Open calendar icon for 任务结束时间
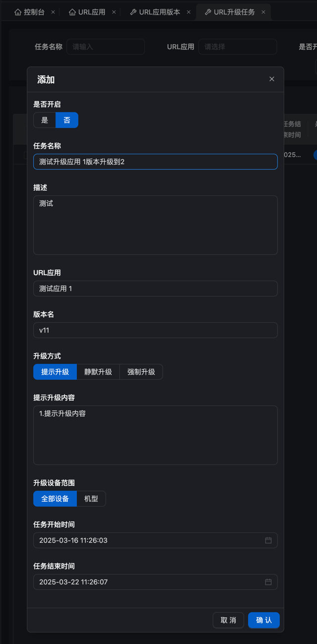 coord(268,582)
